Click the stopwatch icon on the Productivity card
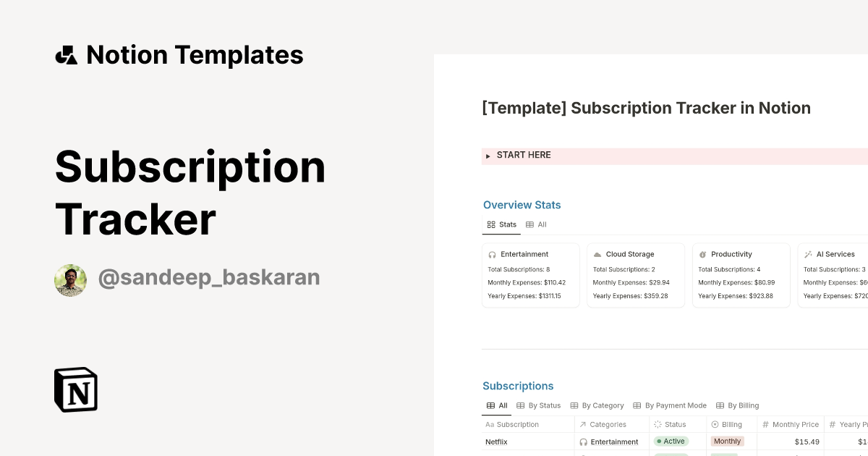The width and height of the screenshot is (868, 456). click(702, 254)
